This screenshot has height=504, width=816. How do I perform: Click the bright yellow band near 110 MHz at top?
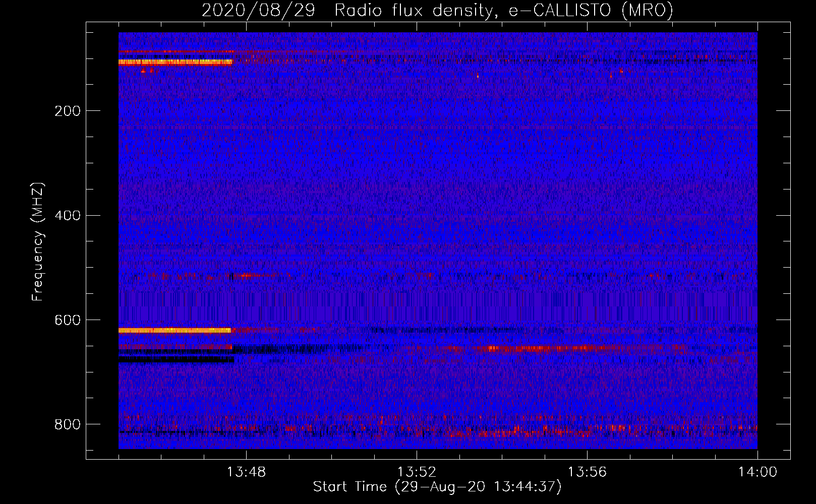[176, 62]
